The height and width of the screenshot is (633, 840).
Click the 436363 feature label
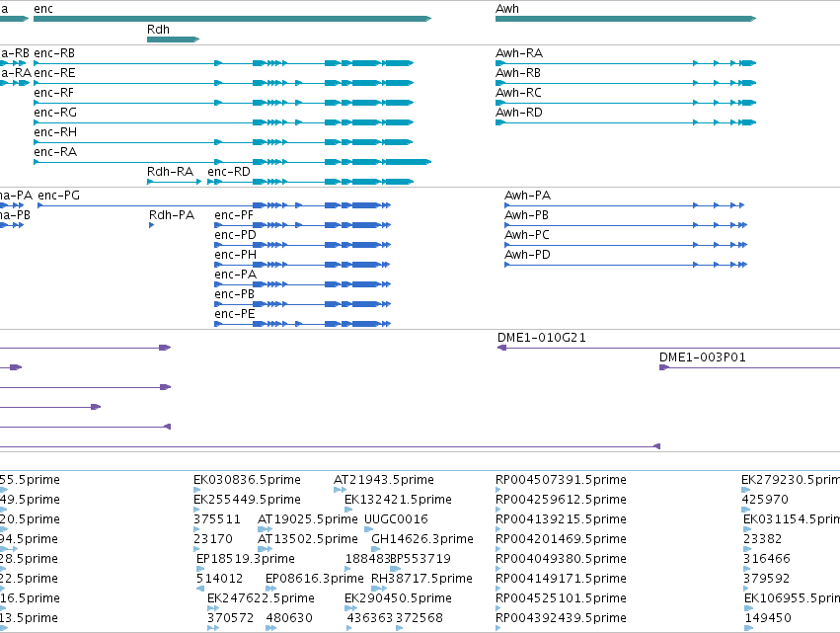[x=370, y=618]
